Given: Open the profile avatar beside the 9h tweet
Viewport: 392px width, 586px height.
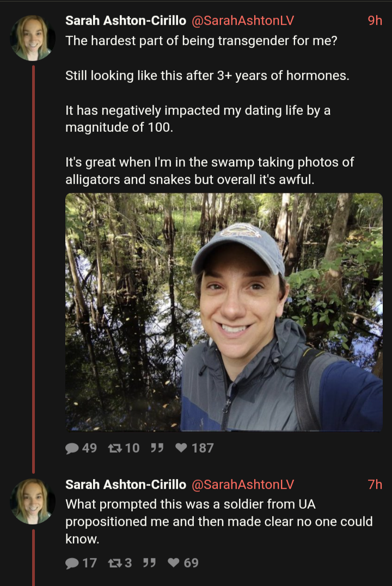Looking at the screenshot, I should [33, 38].
